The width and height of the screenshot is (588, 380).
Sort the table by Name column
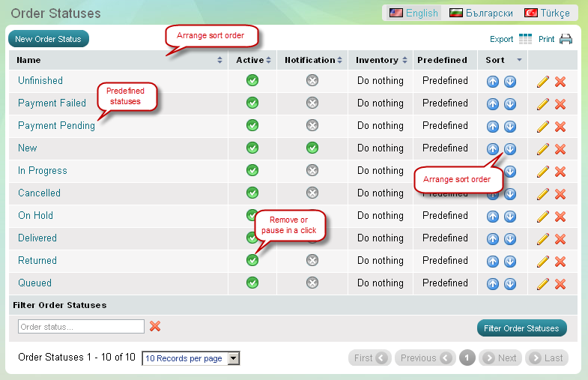click(x=29, y=60)
